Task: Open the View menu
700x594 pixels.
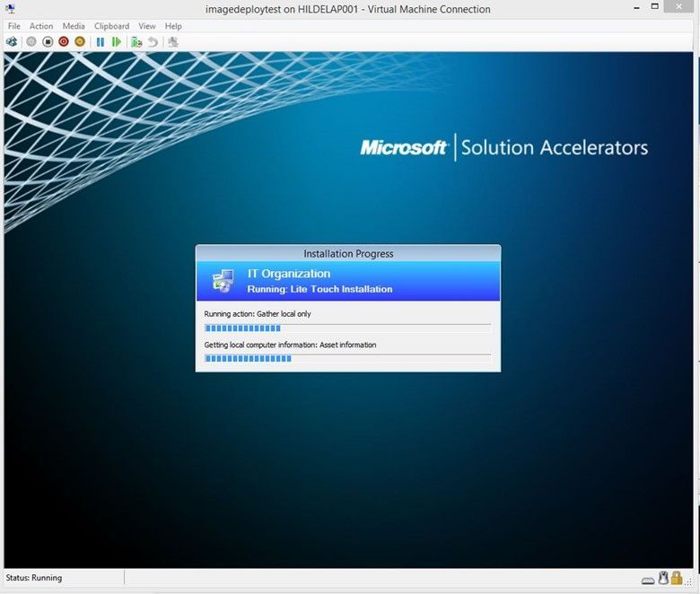Action: pos(147,26)
